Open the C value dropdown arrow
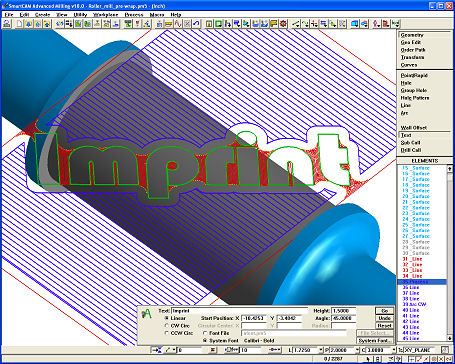Viewport: 455px width, 364px height. coord(394,350)
